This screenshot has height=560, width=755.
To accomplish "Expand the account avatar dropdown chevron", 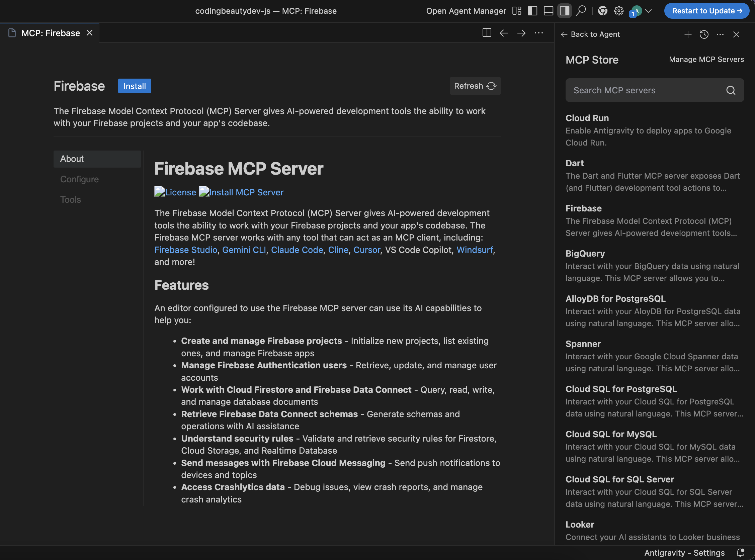I will click(648, 11).
